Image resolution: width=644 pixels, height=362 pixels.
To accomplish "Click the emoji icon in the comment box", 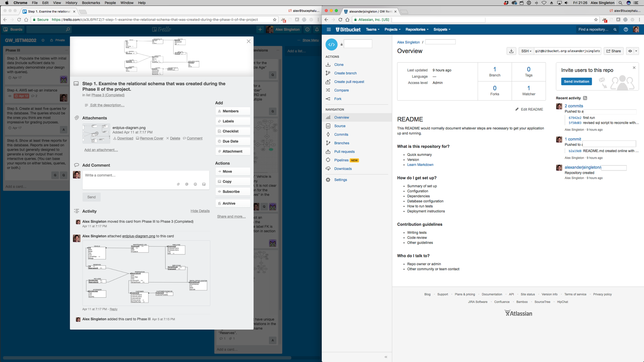I will tap(195, 184).
